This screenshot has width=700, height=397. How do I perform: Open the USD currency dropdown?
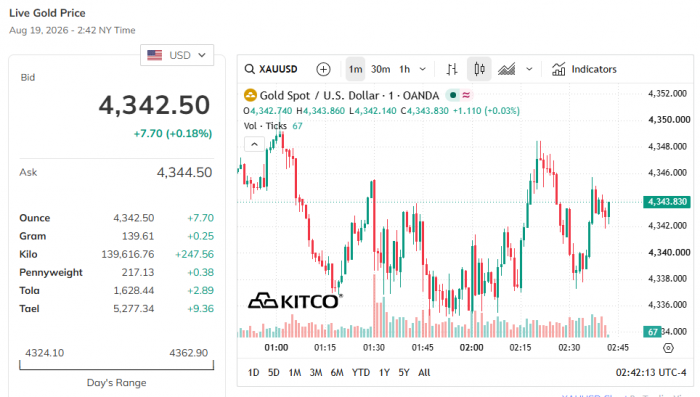[177, 55]
